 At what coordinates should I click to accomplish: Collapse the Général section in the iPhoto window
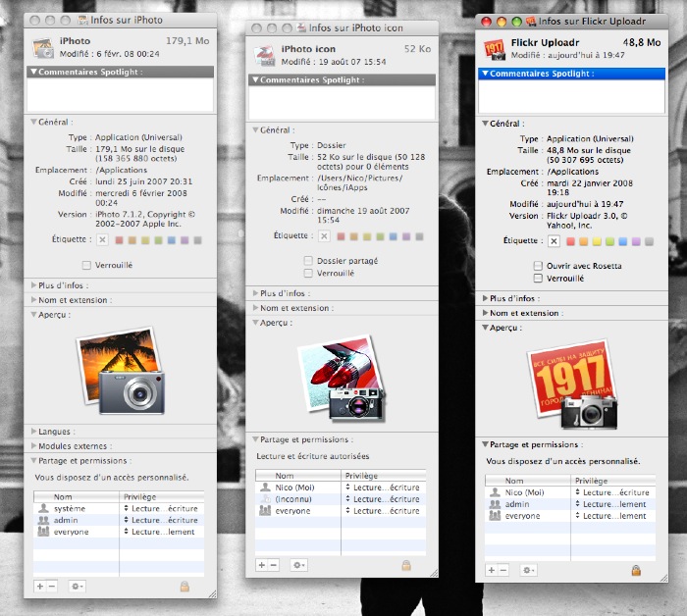point(33,122)
